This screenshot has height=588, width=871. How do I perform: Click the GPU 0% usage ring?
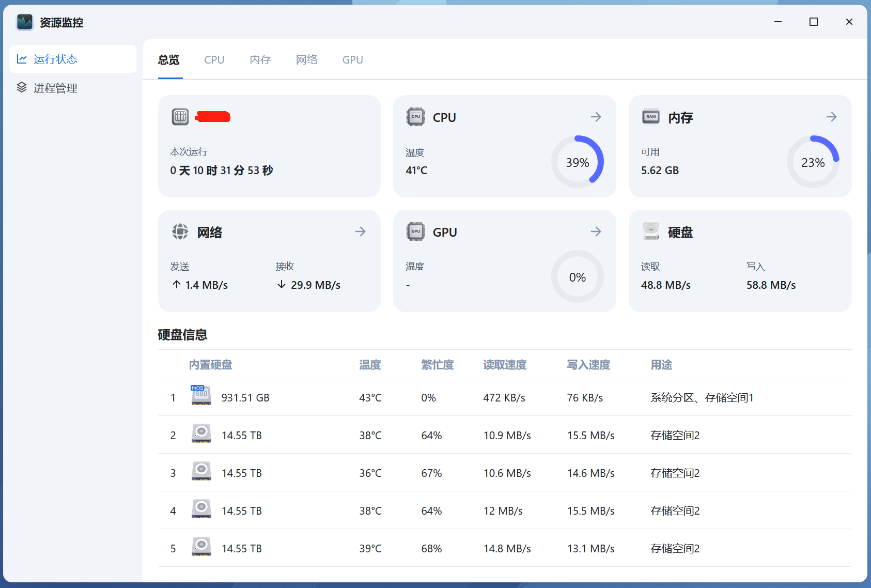click(578, 277)
